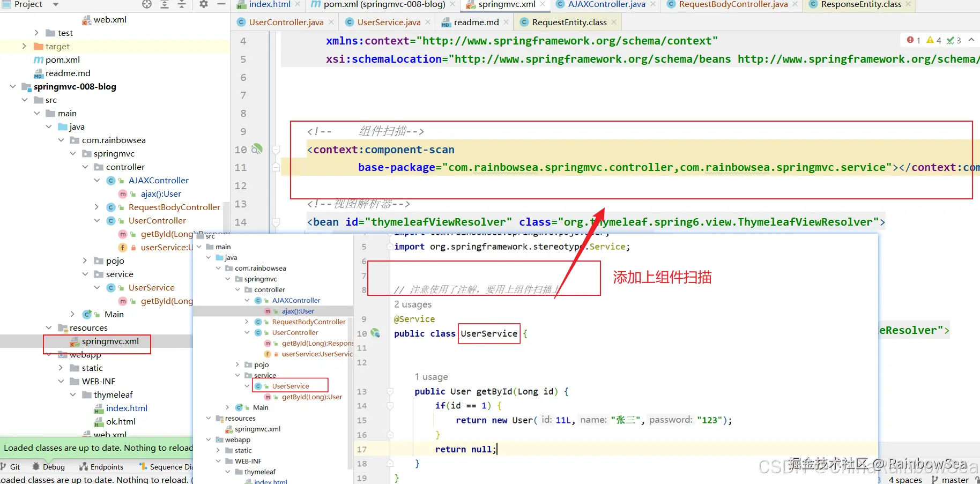This screenshot has width=980, height=484.
Task: Collapse the inspections widget chevron
Action: 971,40
